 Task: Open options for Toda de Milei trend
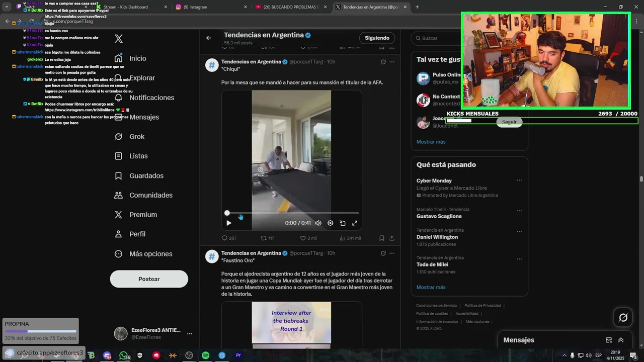[x=519, y=259]
